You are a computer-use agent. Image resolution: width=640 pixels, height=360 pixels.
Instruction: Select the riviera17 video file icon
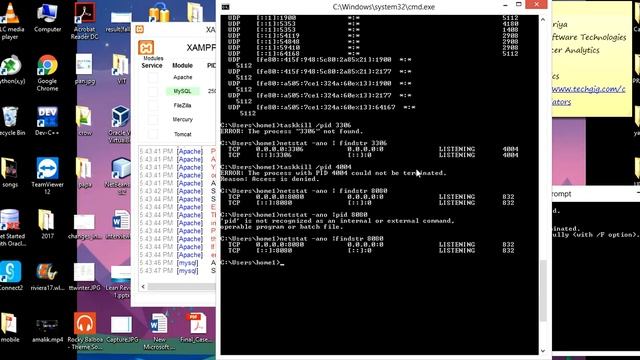[x=47, y=276]
